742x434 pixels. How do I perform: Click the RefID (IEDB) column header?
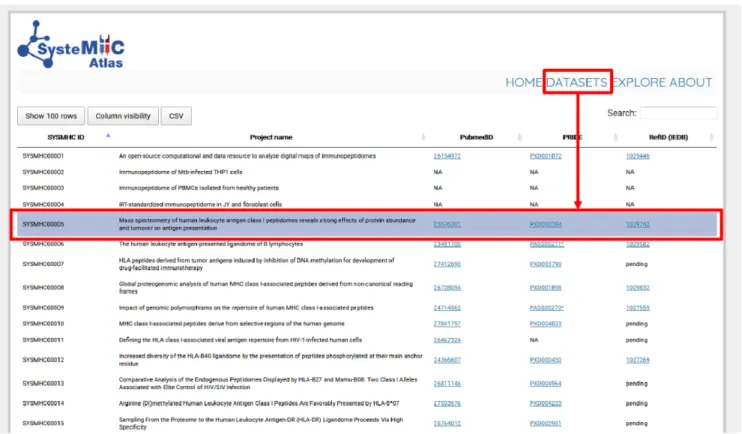pos(668,137)
